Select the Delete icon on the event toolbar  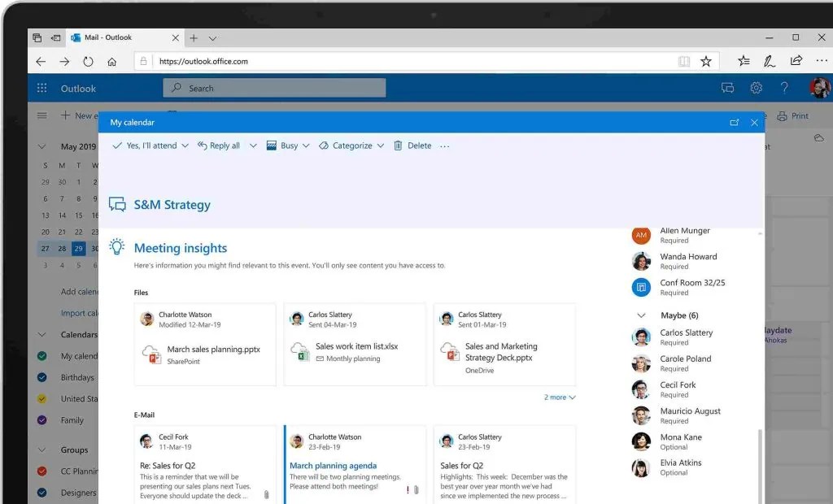coord(397,145)
